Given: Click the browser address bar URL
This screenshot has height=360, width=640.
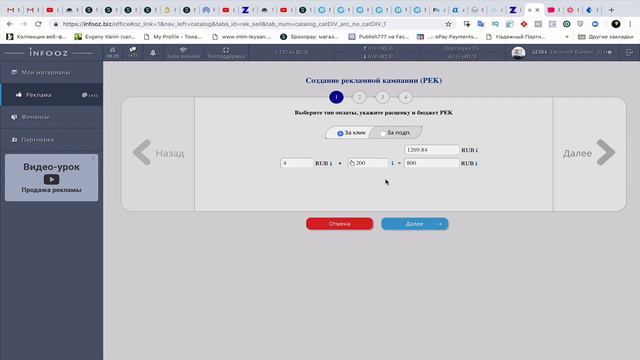Looking at the screenshot, I should coord(224,24).
